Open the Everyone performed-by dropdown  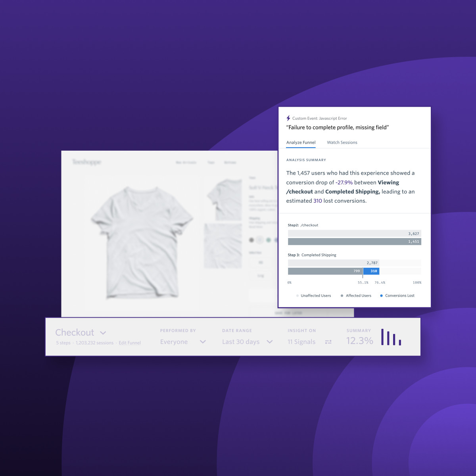pyautogui.click(x=183, y=342)
